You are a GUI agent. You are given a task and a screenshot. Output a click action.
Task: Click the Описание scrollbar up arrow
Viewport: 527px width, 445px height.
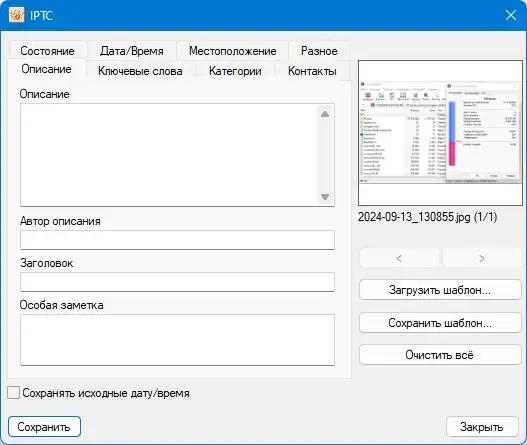(x=325, y=114)
